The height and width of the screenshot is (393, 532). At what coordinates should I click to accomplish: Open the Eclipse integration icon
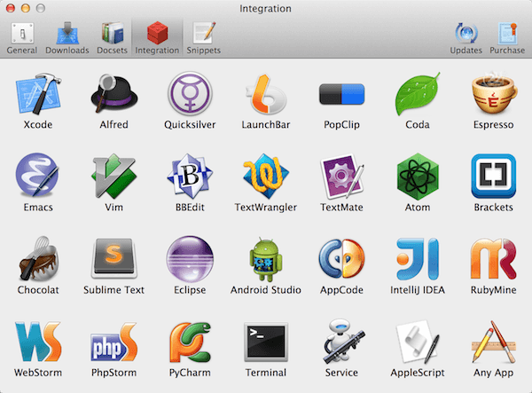[190, 259]
